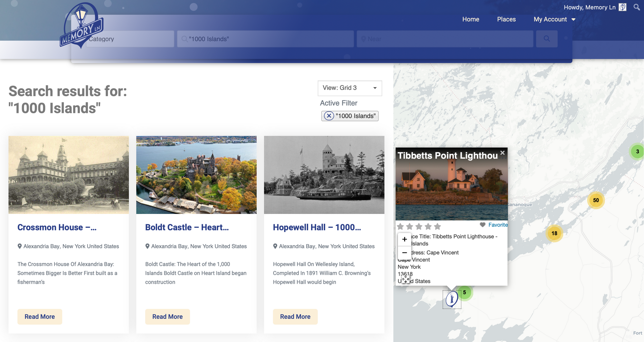
Task: Remove the "1000 Islands" active filter
Action: pos(329,116)
